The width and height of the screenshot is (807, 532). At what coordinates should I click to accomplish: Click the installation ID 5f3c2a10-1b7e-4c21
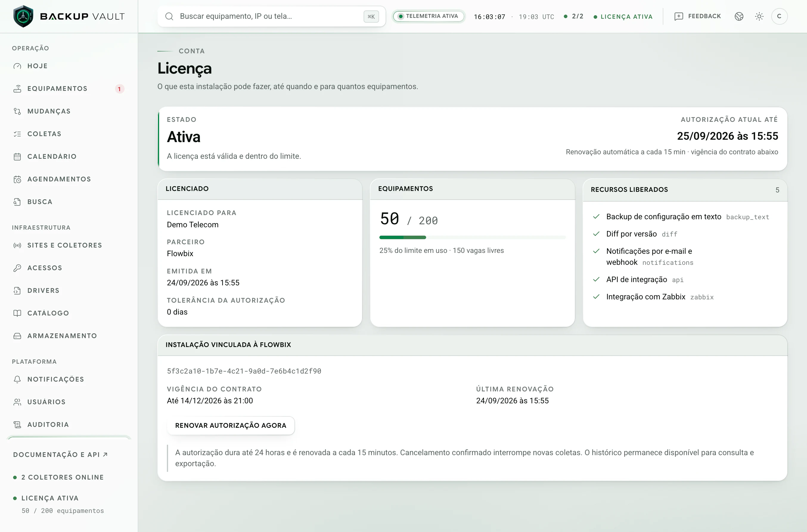(244, 371)
